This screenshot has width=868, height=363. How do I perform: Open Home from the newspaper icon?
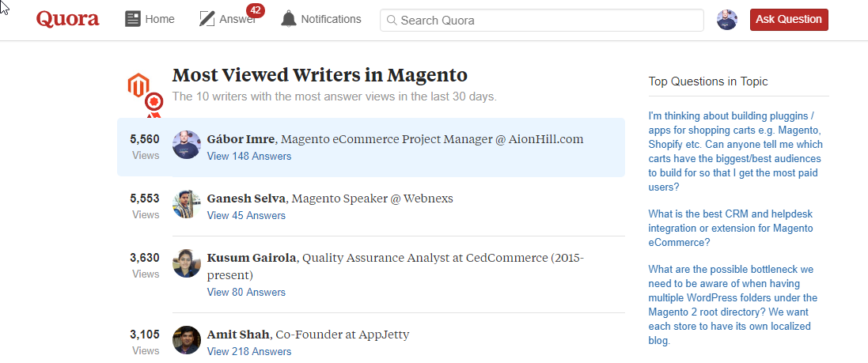coord(133,19)
